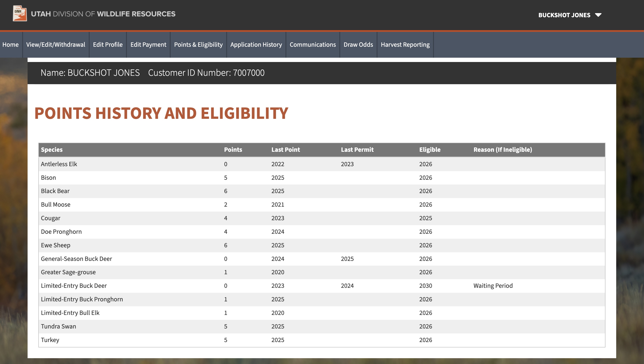Open Harvest Reporting menu item

[405, 45]
